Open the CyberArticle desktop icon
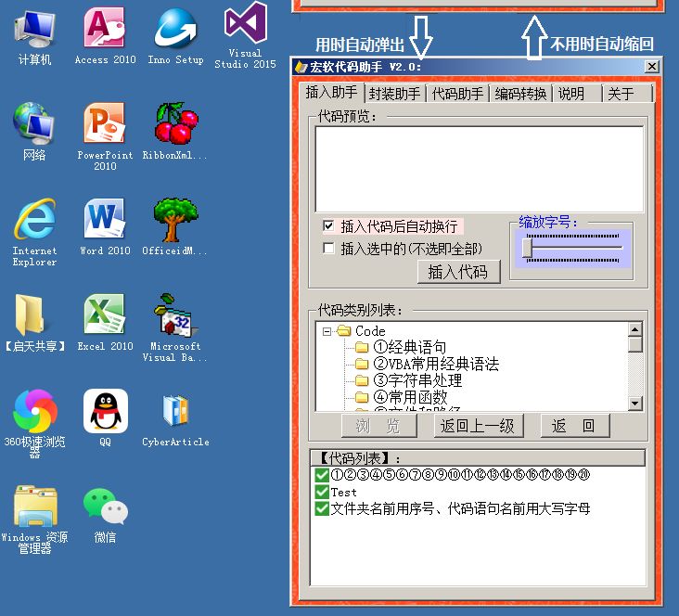 click(x=175, y=412)
